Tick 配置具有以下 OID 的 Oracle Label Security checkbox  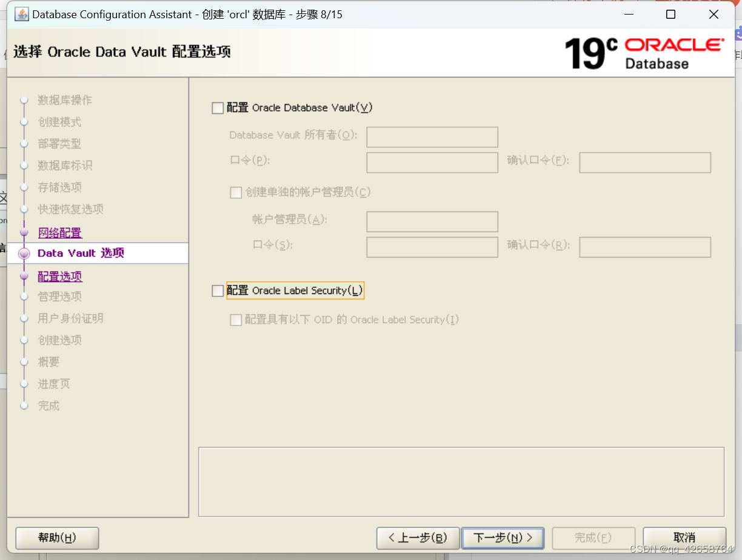236,320
